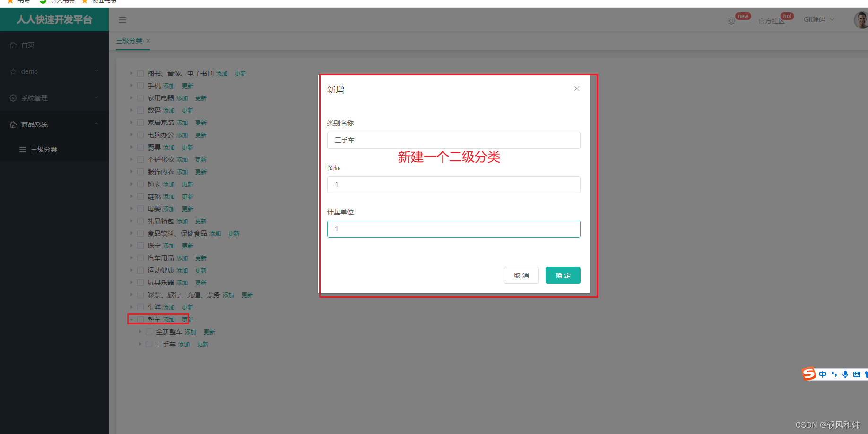Viewport: 868px width, 434px height.
Task: Check the 图书、音像、电子书刊 checkbox
Action: tap(140, 73)
